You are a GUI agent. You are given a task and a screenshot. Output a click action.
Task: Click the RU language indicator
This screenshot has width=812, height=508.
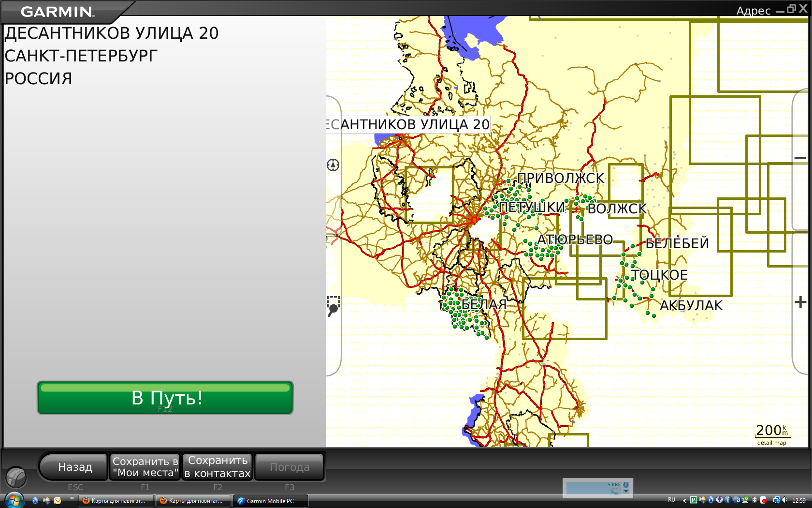coord(672,500)
